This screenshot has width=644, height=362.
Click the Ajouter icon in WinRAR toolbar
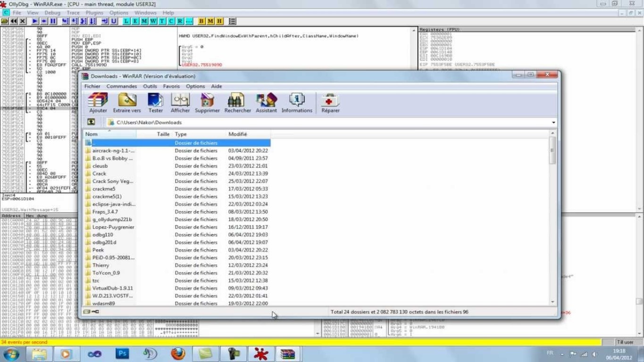pyautogui.click(x=98, y=102)
